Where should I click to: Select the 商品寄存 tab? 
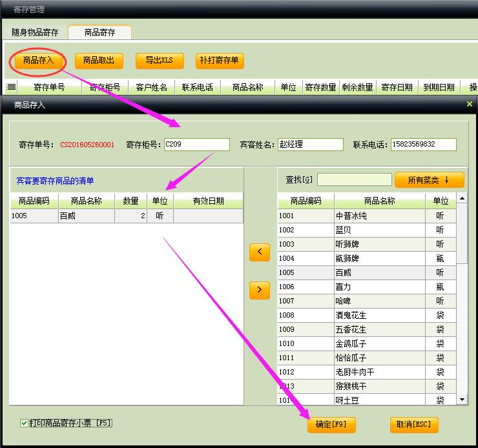[x=99, y=32]
